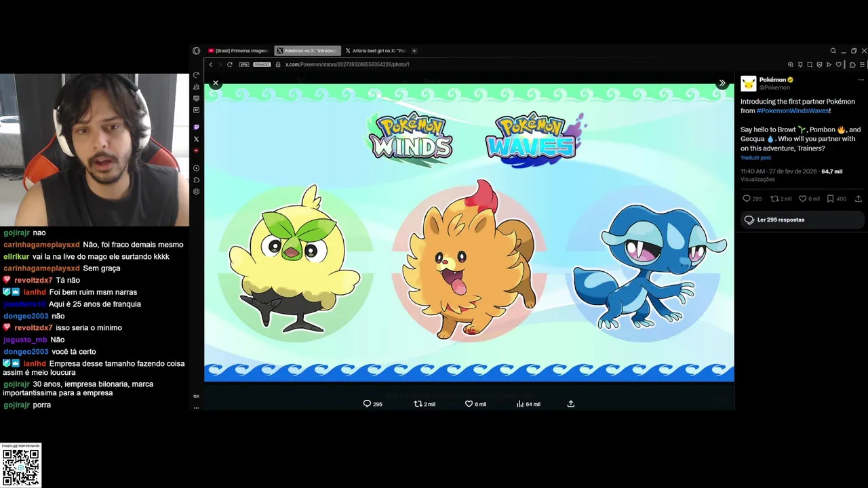
Task: Click the reply icon under the photo
Action: pos(367,404)
